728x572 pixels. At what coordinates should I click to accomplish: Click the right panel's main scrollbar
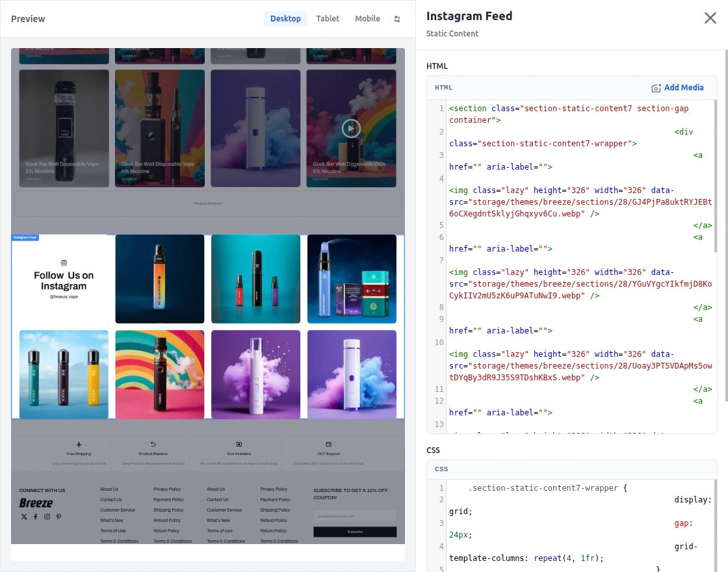pyautogui.click(x=726, y=225)
